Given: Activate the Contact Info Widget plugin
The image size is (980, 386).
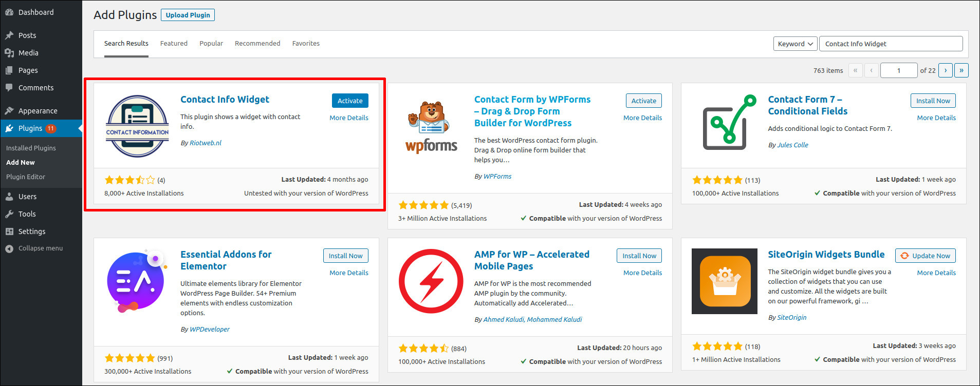Looking at the screenshot, I should pos(350,101).
